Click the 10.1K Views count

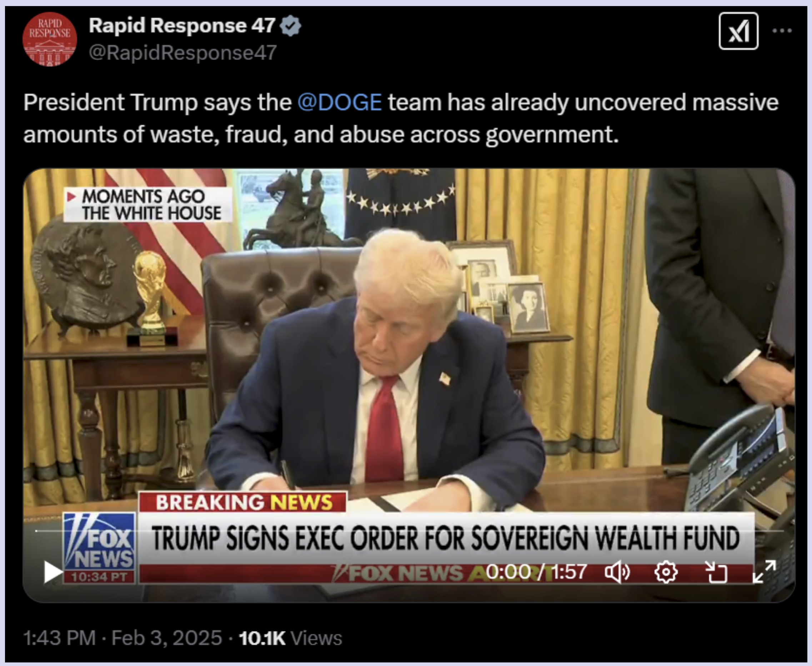tap(290, 638)
